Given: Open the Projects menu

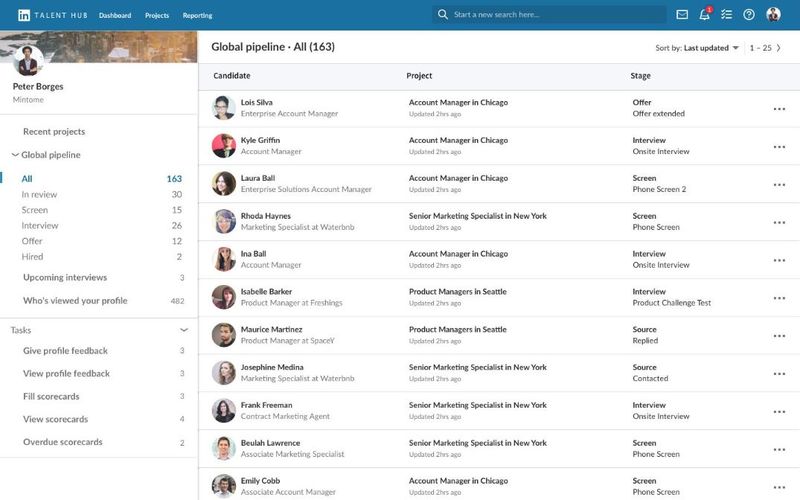Looking at the screenshot, I should 157,15.
